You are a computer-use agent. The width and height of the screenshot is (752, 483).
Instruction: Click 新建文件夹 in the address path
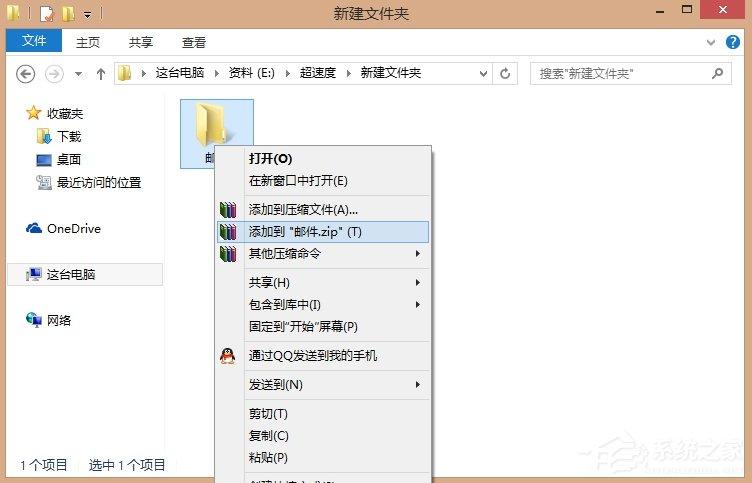(x=390, y=73)
